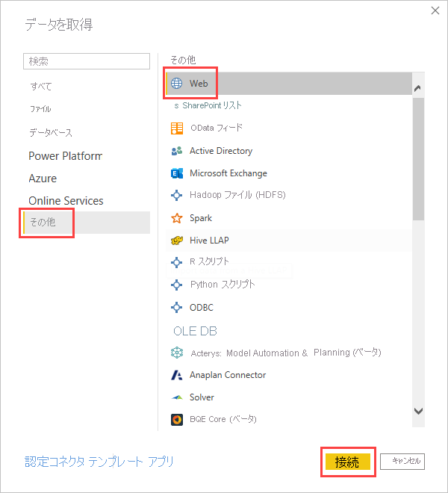448x493 pixels.
Task: Click the connector list scrollbar thumb
Action: point(418,159)
